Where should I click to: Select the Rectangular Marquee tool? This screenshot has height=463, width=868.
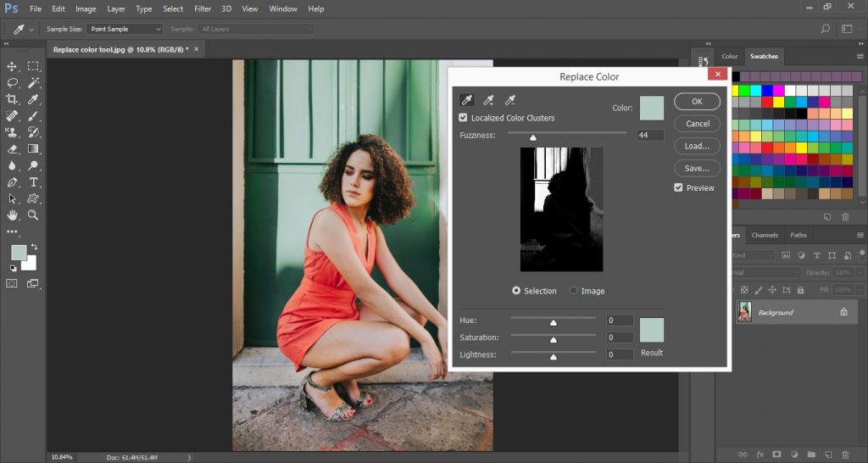[x=33, y=66]
